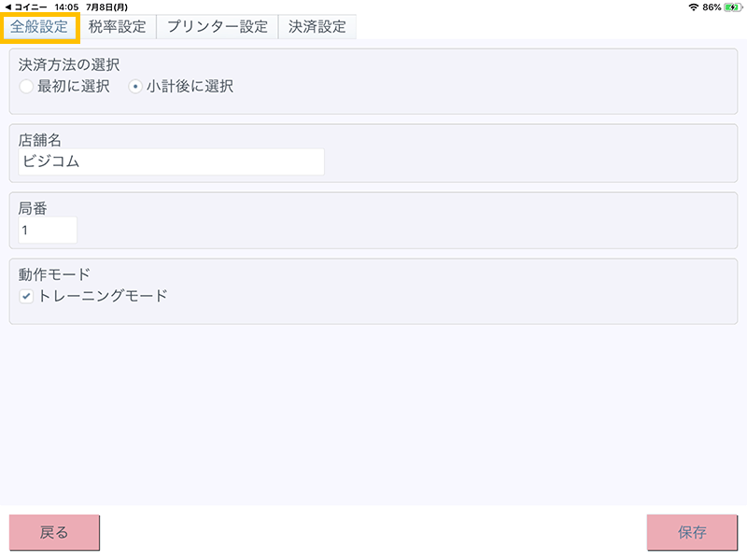Open the 税率設定 tab
Viewport: 747px width, 560px height.
pos(118,26)
